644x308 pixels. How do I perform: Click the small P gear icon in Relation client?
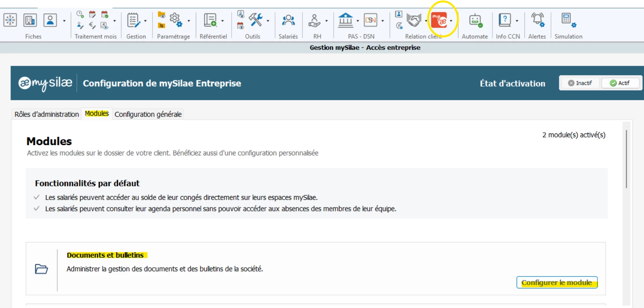click(399, 25)
